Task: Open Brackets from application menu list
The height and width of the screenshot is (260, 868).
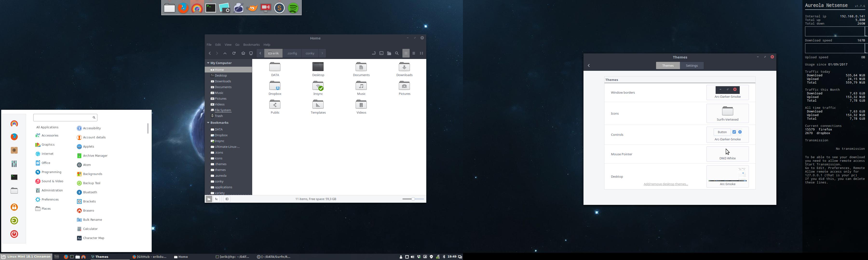Action: [x=87, y=202]
